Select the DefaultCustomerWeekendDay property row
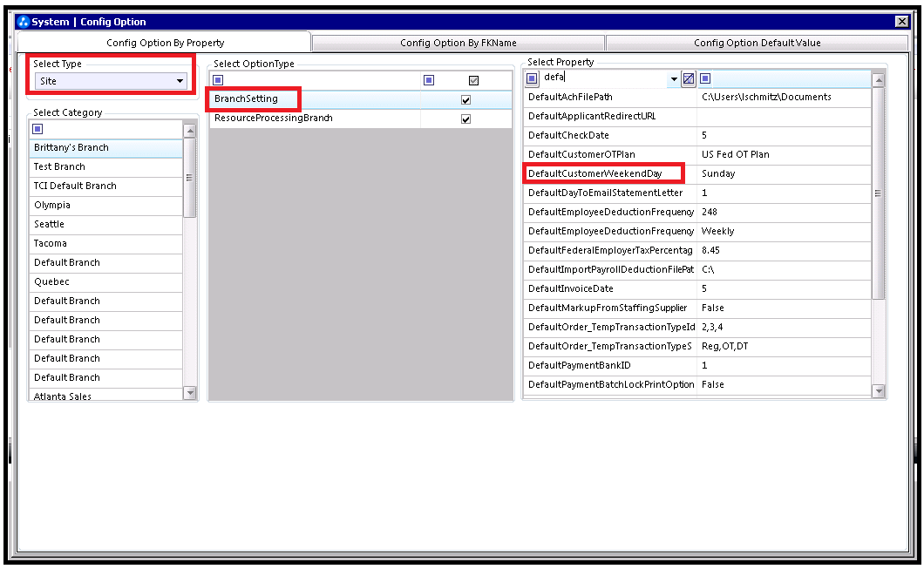Screen dimensions: 924x569 point(595,173)
